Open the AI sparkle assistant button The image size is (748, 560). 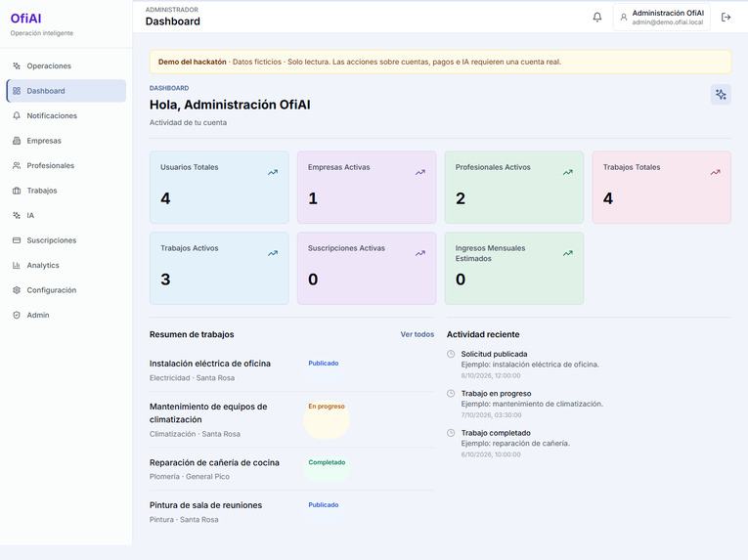pyautogui.click(x=721, y=95)
